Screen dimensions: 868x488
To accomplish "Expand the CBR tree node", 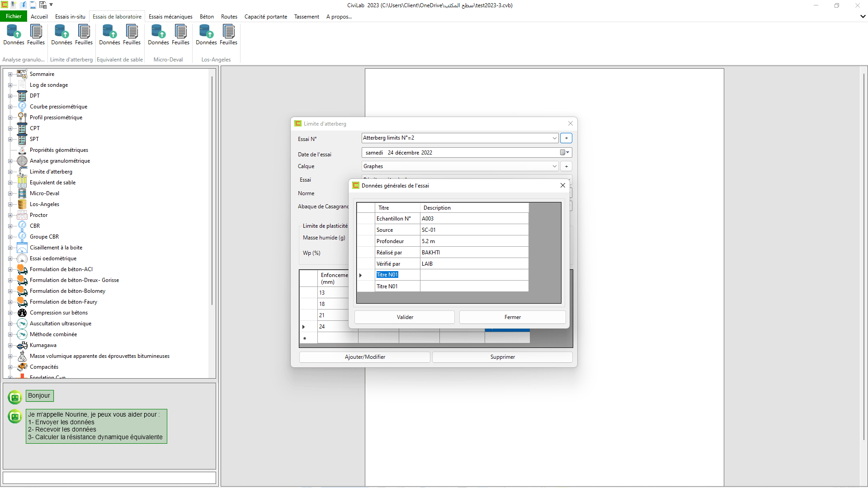I will coord(10,226).
